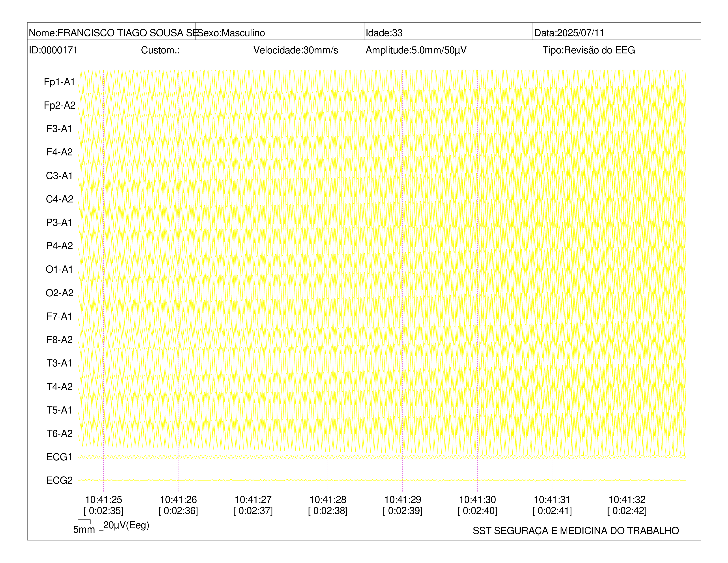The width and height of the screenshot is (728, 563).
Task: Click the O2-A2 channel label
Action: click(x=60, y=293)
